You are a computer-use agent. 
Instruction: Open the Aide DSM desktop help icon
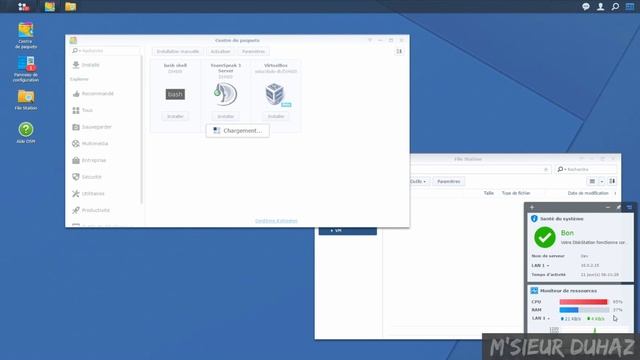pos(26,133)
